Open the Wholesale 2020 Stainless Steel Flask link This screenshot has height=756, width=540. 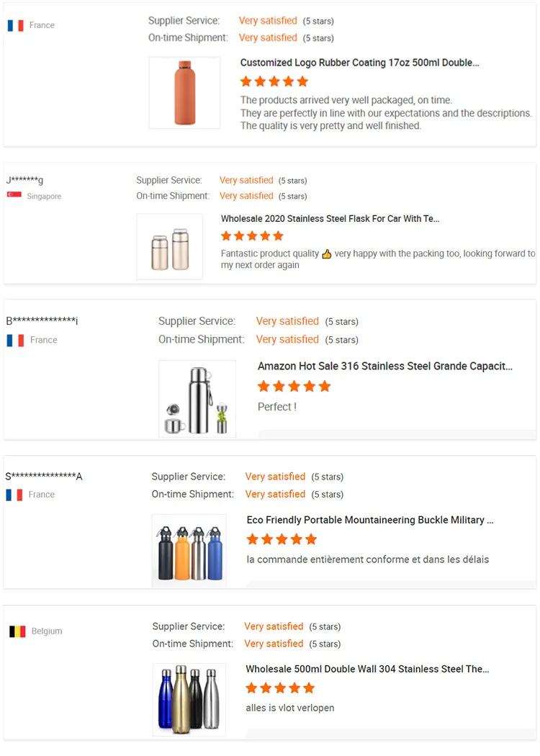(330, 218)
